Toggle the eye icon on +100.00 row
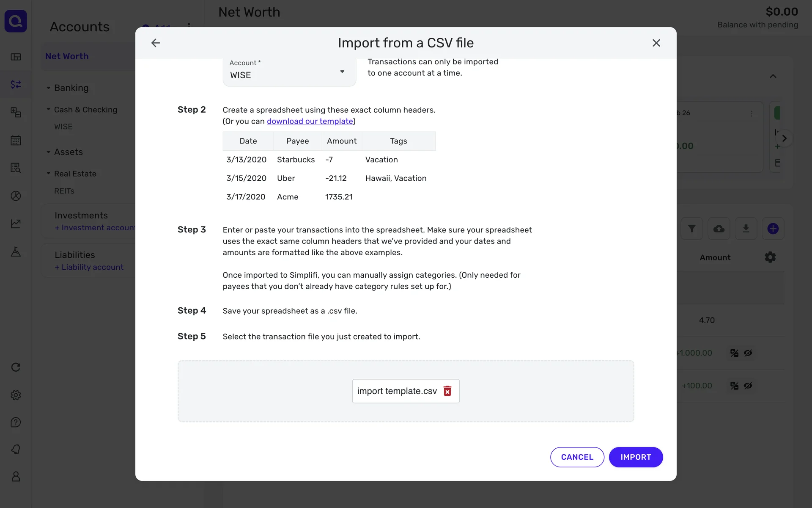 [748, 386]
